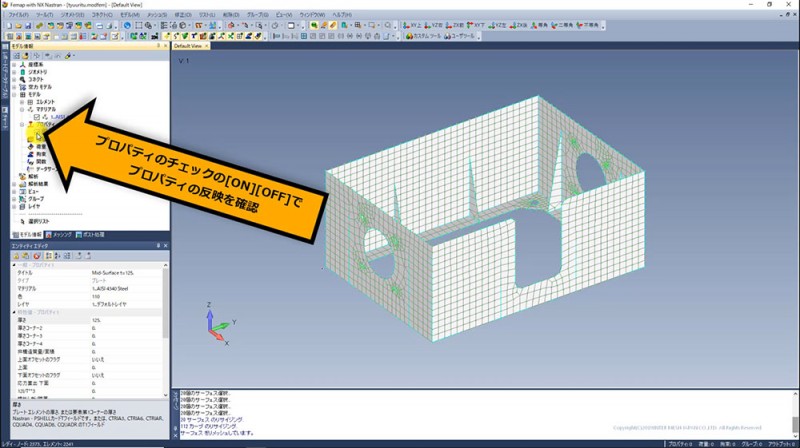Close the エンティティ エディタ pane
This screenshot has height=448, width=800.
165,246
